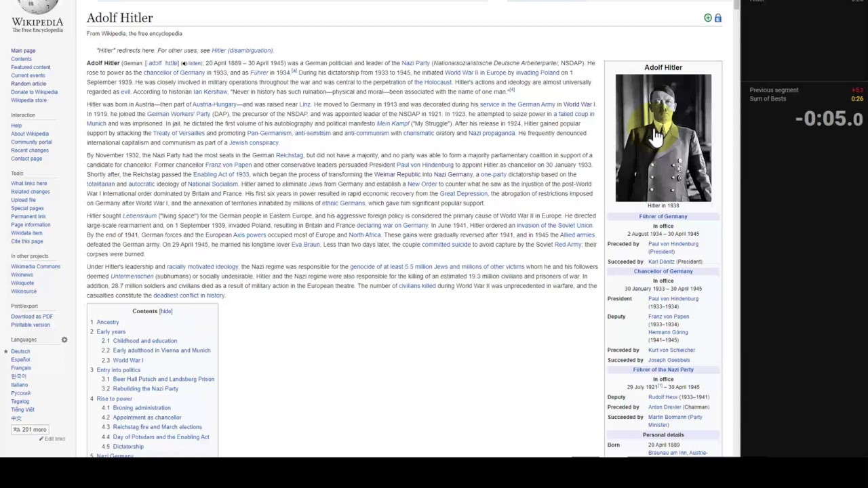Switch to Tagalog language version
The image size is (868, 488).
[x=20, y=401]
